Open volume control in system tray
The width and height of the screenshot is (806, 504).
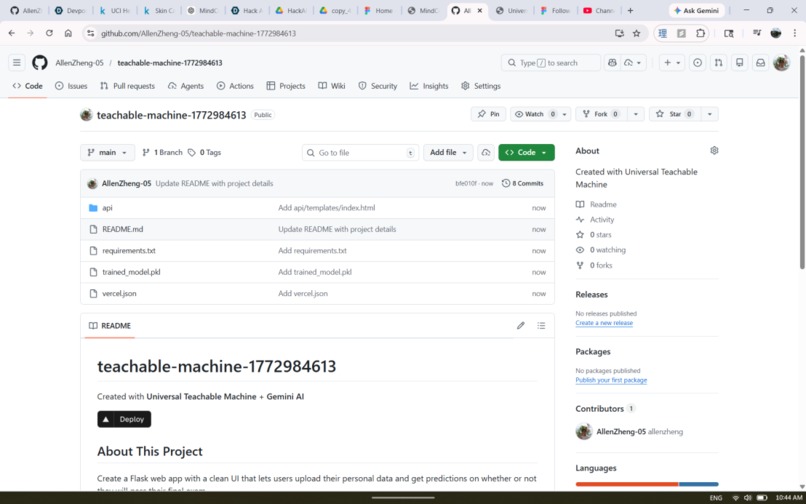click(x=748, y=498)
